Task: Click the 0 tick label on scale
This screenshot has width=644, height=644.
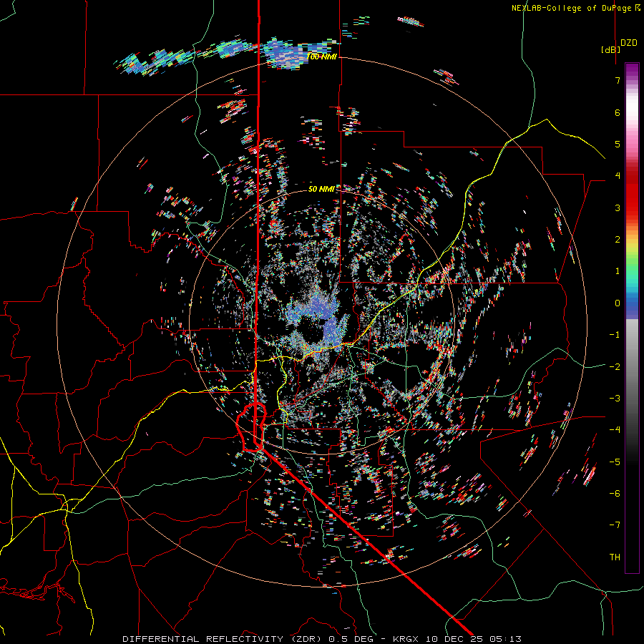Action: click(618, 303)
